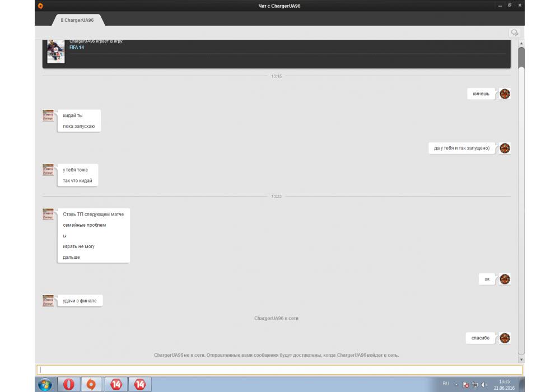The width and height of the screenshot is (560, 392).
Task: Switch the RU input language indicator
Action: pyautogui.click(x=446, y=384)
